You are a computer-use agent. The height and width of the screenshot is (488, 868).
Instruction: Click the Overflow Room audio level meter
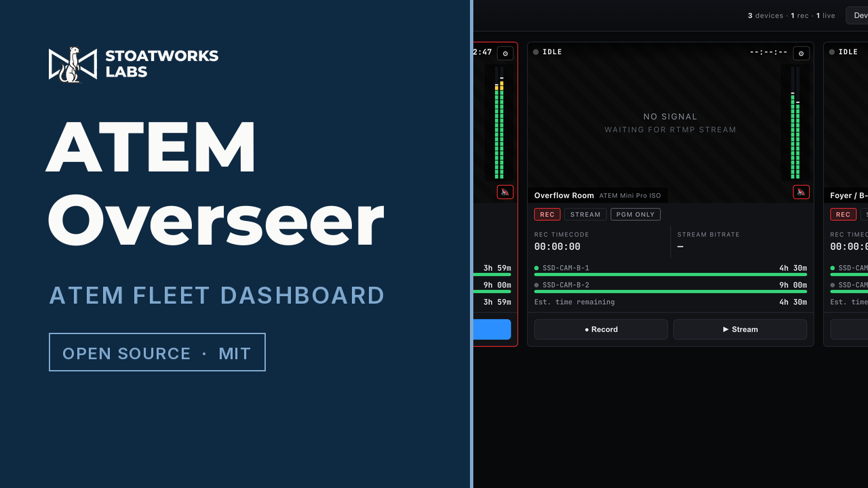coord(795,123)
